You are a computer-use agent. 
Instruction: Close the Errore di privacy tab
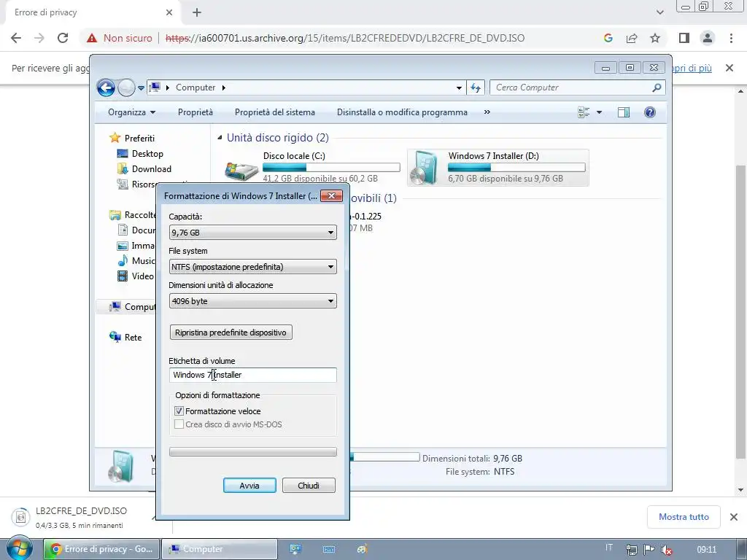pyautogui.click(x=169, y=12)
